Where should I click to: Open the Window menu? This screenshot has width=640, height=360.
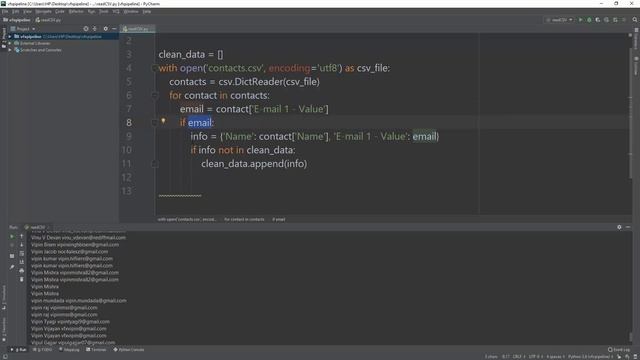[131, 11]
